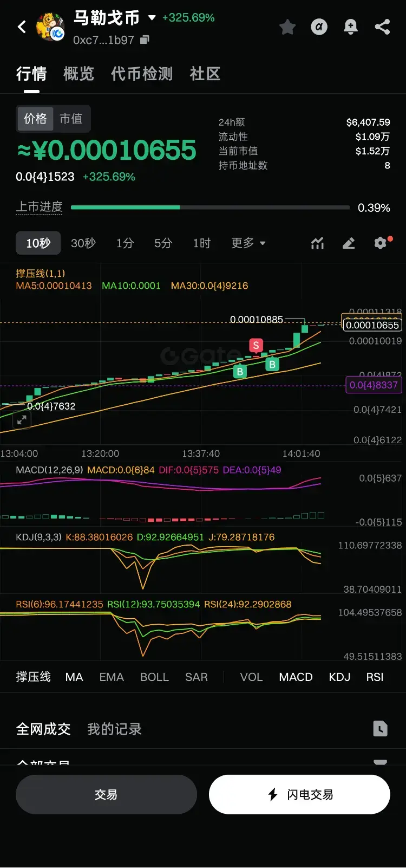
Task: Tap the left green B buy marker
Action: click(240, 371)
